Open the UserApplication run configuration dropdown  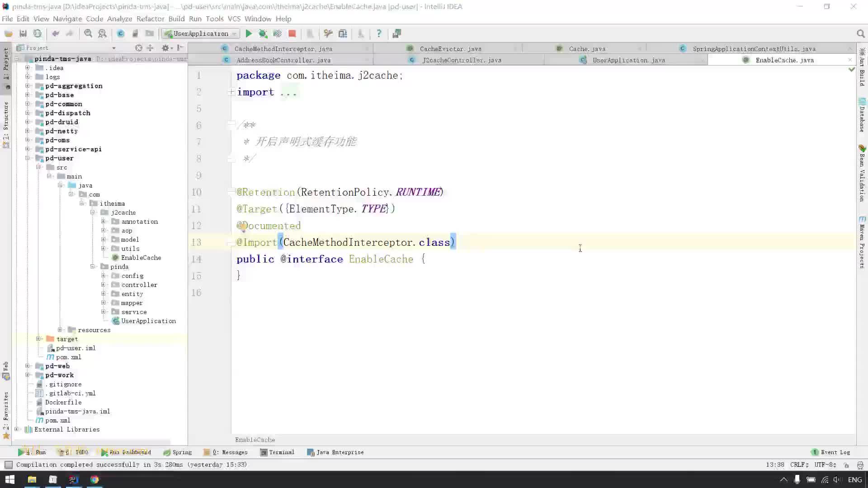pos(201,33)
